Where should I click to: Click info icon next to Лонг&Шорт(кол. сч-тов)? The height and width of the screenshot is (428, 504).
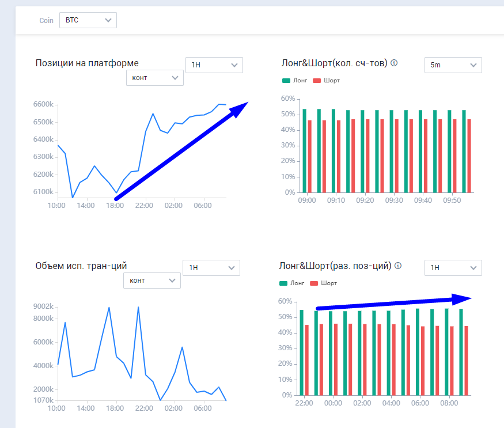[394, 63]
